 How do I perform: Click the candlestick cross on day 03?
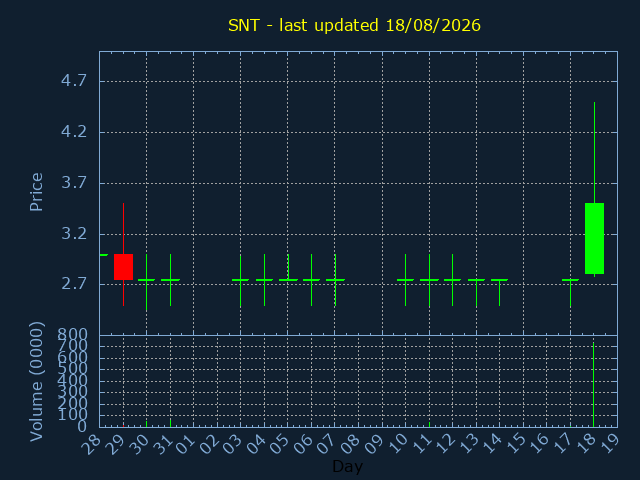[240, 280]
